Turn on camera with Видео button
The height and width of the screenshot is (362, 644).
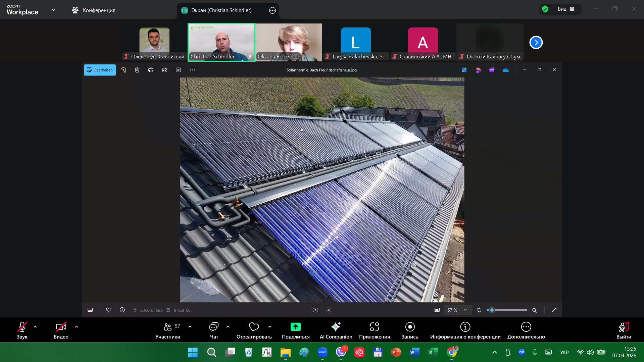(61, 327)
